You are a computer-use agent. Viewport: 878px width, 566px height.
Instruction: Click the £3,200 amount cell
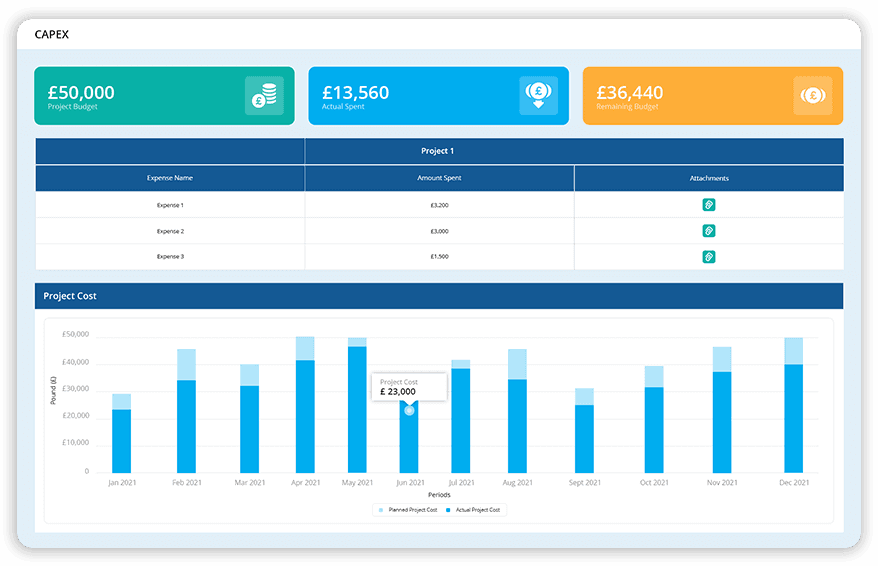pyautogui.click(x=440, y=205)
